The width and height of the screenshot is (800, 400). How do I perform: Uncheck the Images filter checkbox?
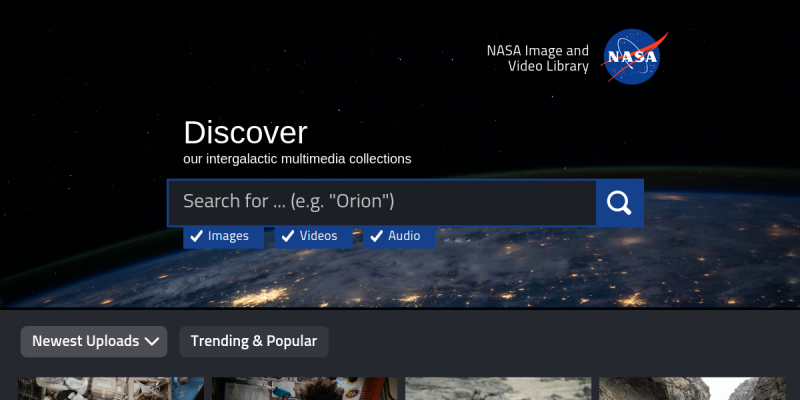pos(223,236)
